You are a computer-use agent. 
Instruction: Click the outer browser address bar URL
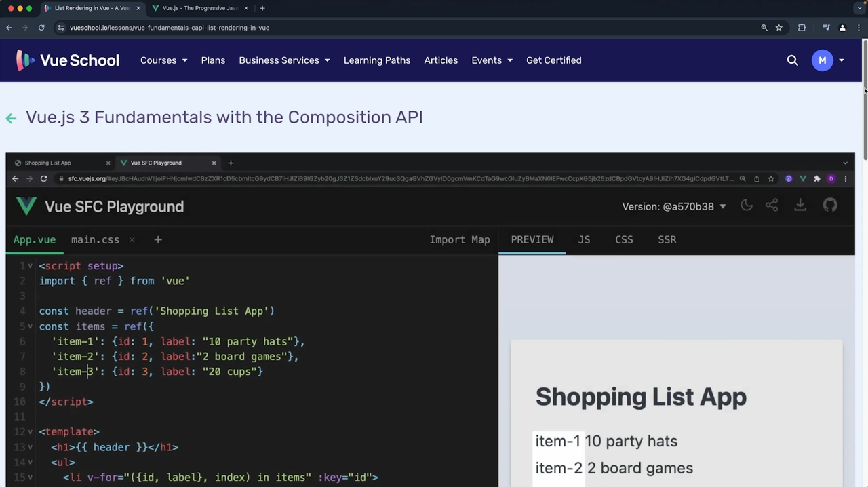point(170,28)
